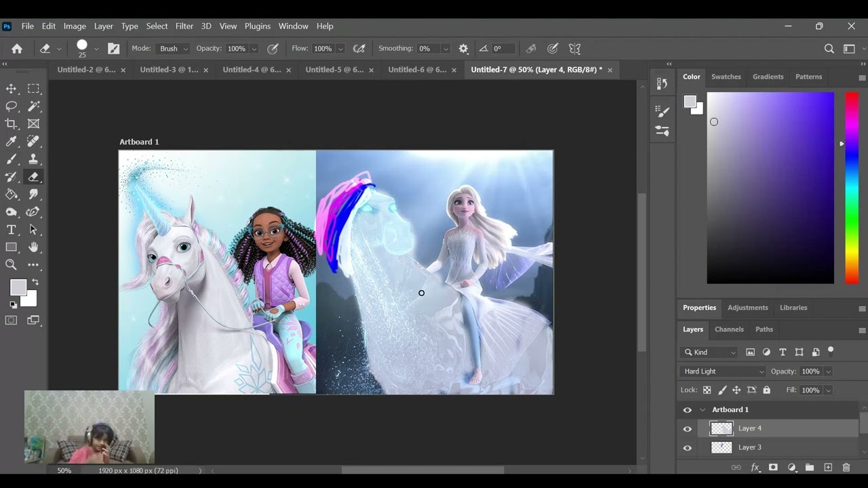Select the Eyedropper tool

[12, 142]
